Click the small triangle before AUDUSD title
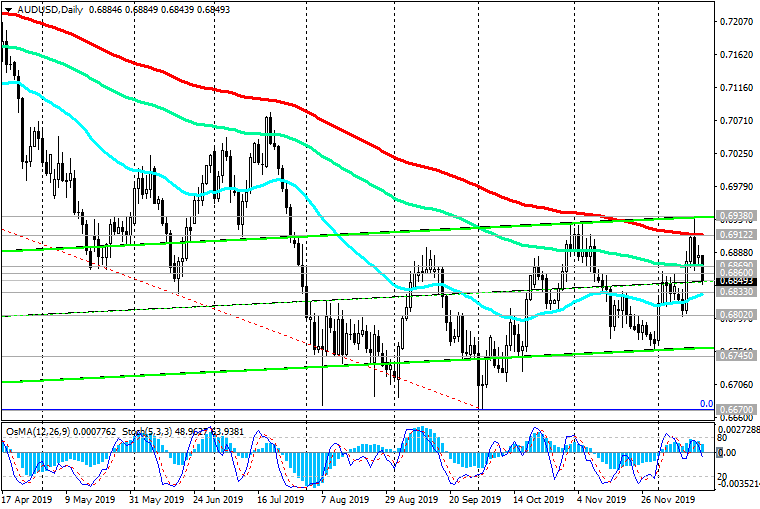Image resolution: width=760 pixels, height=509 pixels. 8,10
